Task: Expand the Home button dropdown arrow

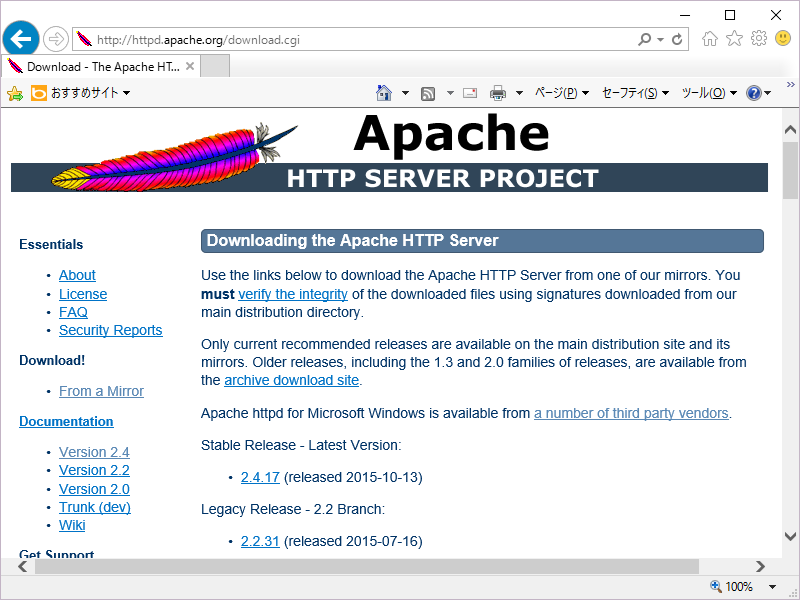Action: pos(405,93)
